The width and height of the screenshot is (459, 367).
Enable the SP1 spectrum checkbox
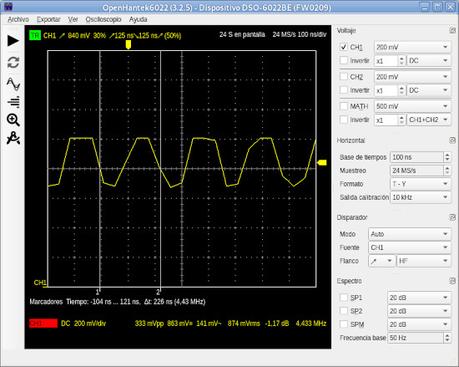(x=344, y=297)
